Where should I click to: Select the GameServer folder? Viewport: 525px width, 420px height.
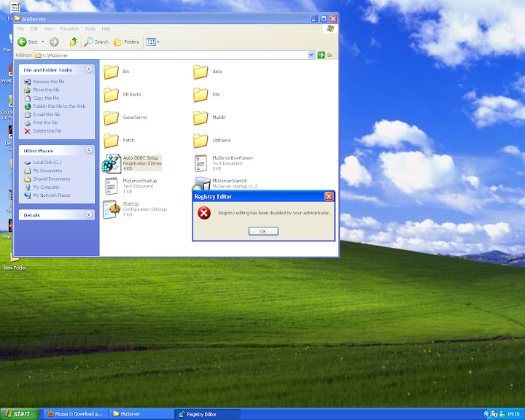coord(112,117)
